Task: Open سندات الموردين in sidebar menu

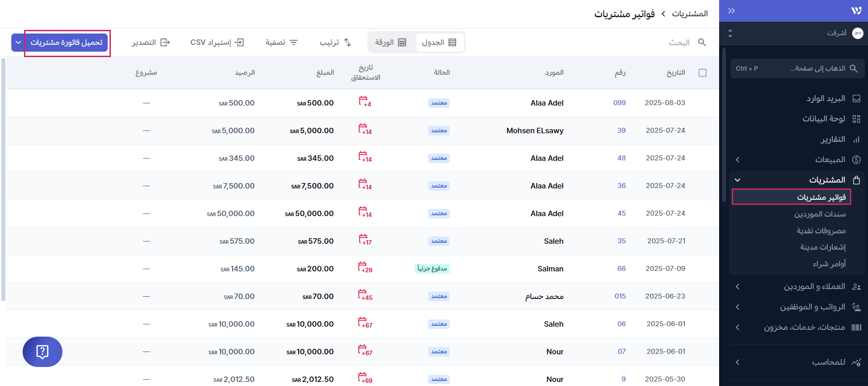Action: (x=820, y=214)
